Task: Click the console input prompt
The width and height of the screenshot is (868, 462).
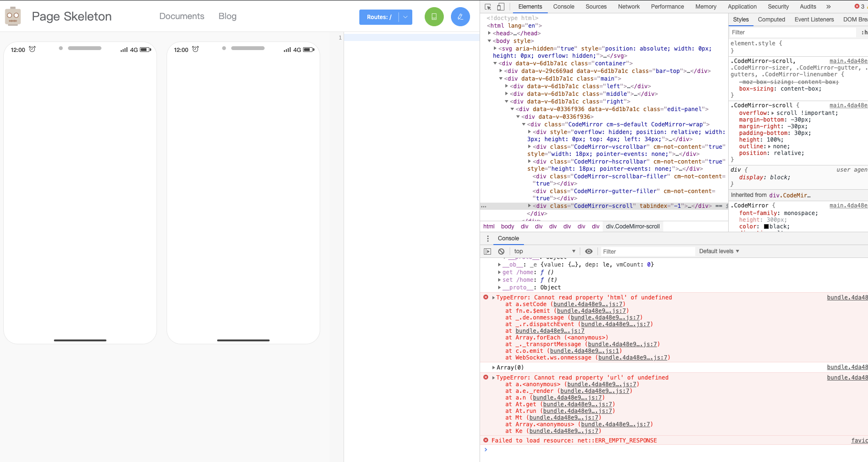Action: pyautogui.click(x=673, y=450)
